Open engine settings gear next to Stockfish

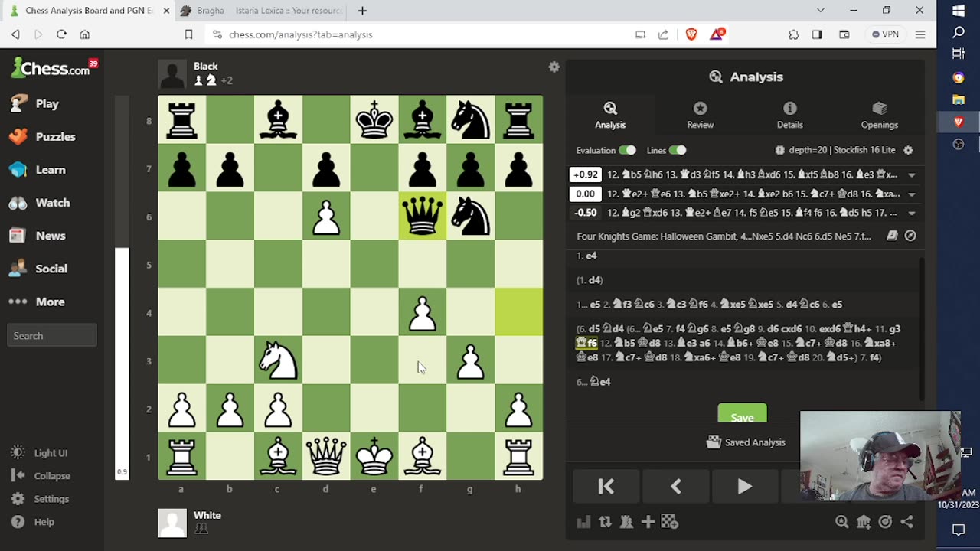click(x=908, y=150)
